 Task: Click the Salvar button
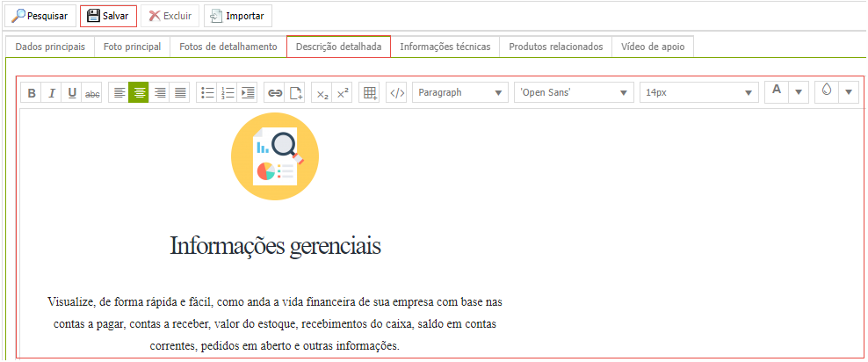[108, 16]
